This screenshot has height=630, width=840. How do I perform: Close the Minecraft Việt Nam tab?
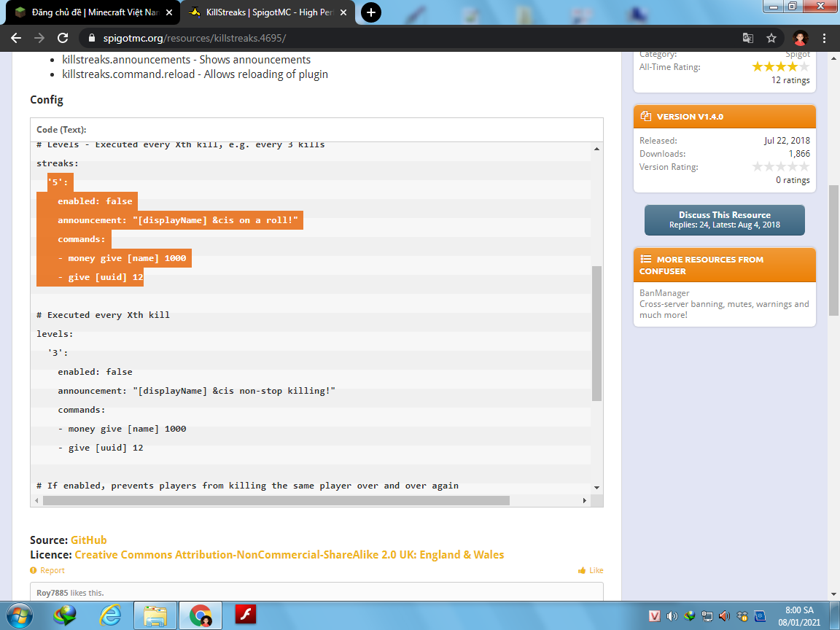click(168, 12)
